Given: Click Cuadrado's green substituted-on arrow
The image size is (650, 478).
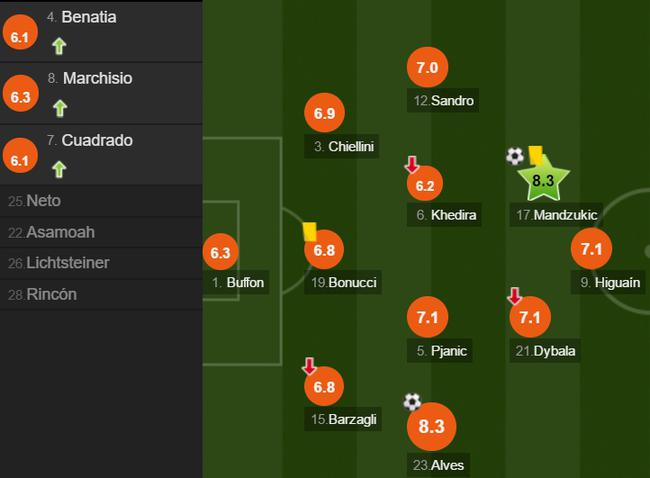Looking at the screenshot, I should (59, 169).
